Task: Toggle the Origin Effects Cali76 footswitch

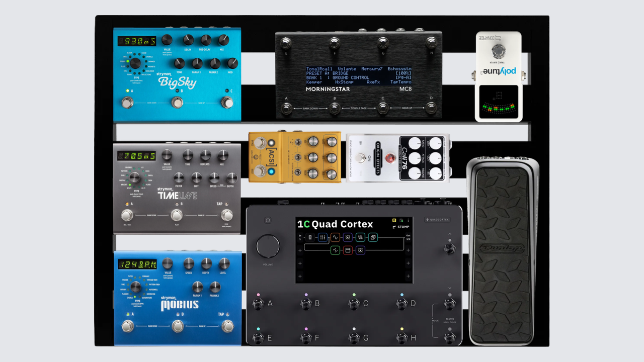Action: [360, 158]
